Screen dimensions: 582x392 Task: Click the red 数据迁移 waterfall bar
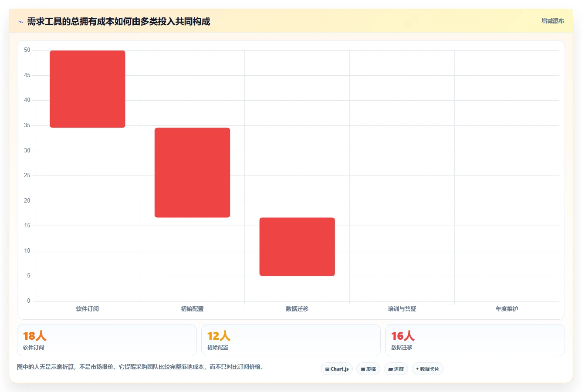click(297, 247)
